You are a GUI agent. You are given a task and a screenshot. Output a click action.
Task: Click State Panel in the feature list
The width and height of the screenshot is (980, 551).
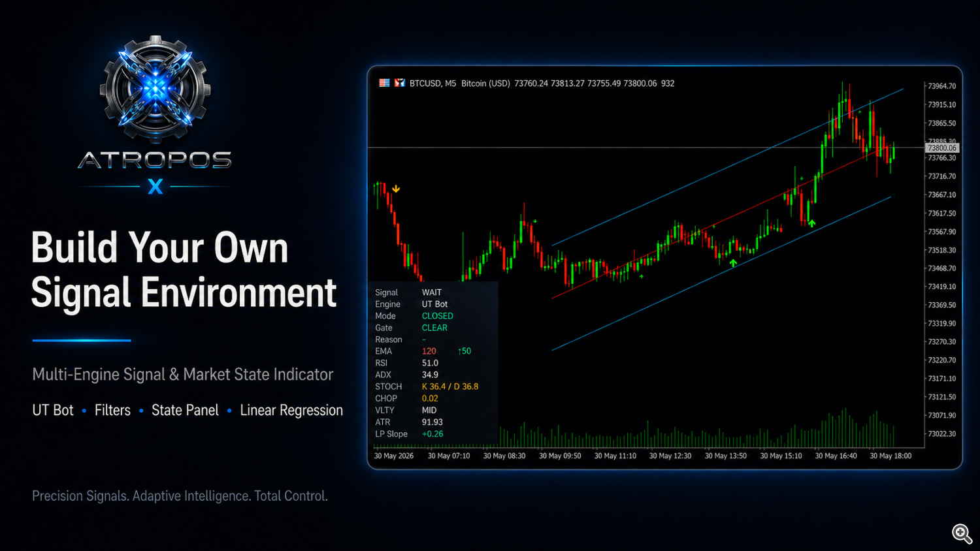pos(185,410)
